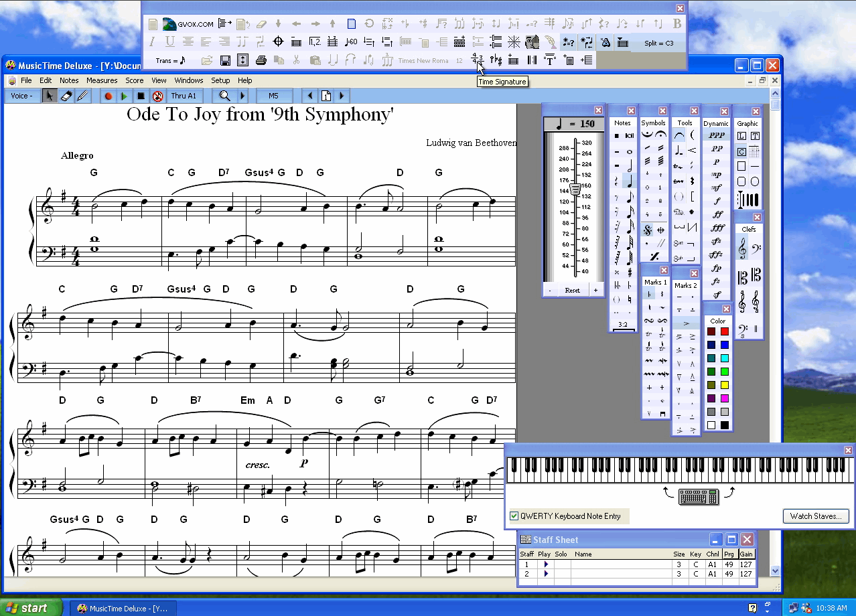Open the Split = C3 selector
Screen dimensions: 856x616
[x=659, y=43]
